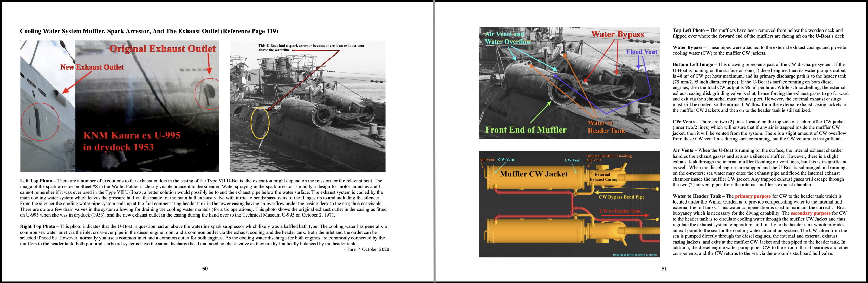The width and height of the screenshot is (868, 283).
Task: Click the "New Exhaust Outlet" label
Action: click(x=92, y=67)
